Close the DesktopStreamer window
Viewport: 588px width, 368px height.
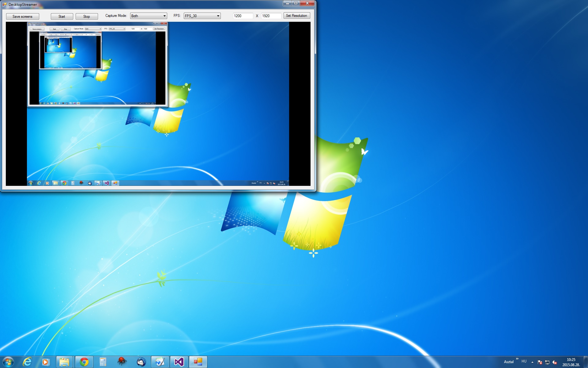[x=307, y=3]
